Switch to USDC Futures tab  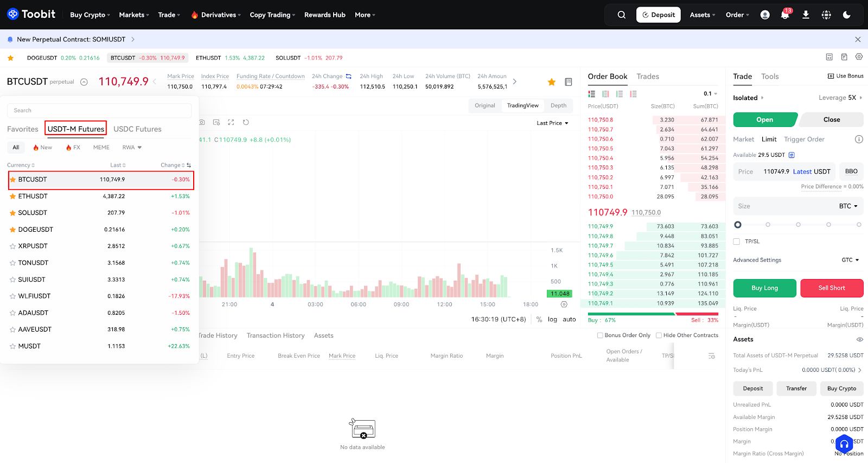pos(137,129)
